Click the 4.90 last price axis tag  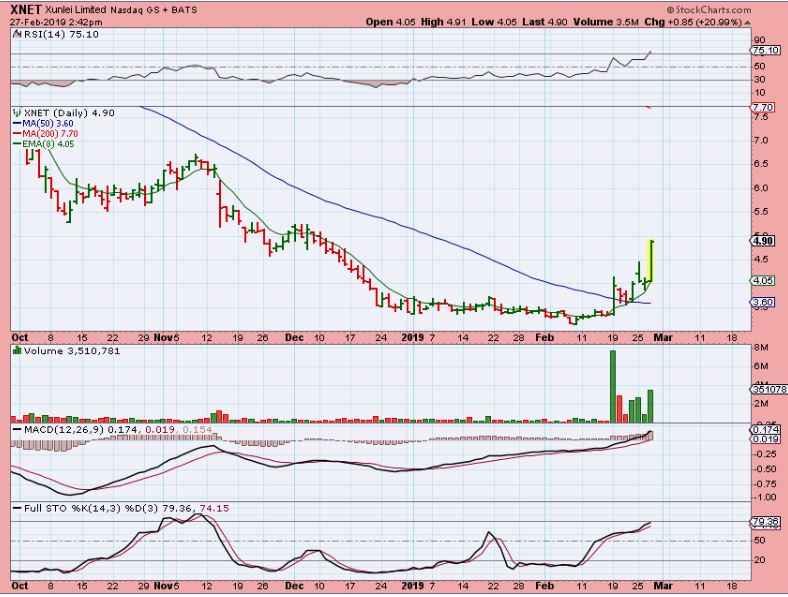[x=764, y=241]
